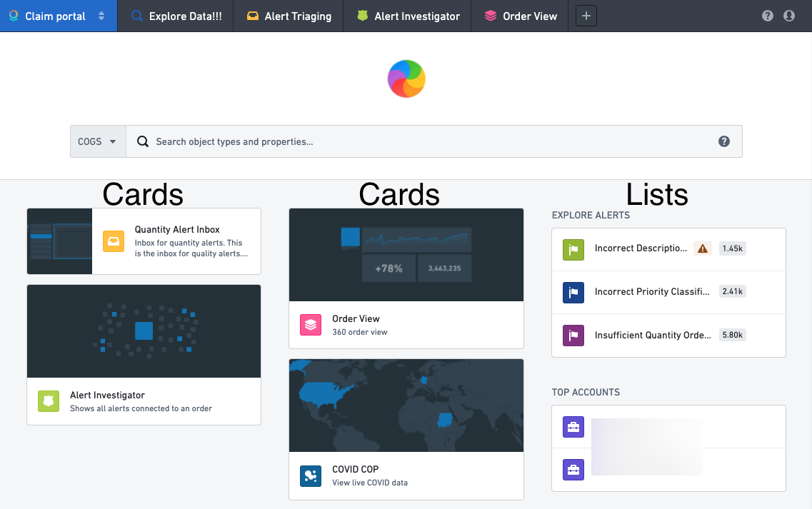Expand the COGS search scope dropdown
The width and height of the screenshot is (812, 509).
point(98,141)
